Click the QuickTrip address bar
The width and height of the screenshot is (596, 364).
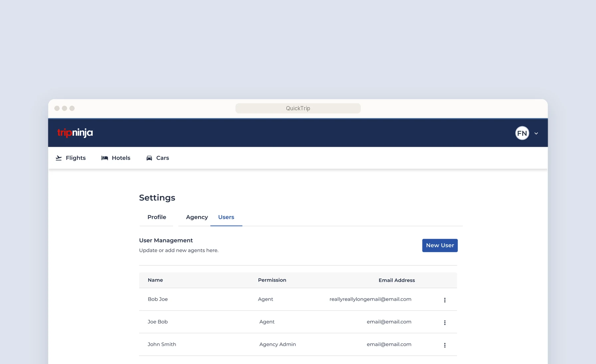pyautogui.click(x=298, y=108)
